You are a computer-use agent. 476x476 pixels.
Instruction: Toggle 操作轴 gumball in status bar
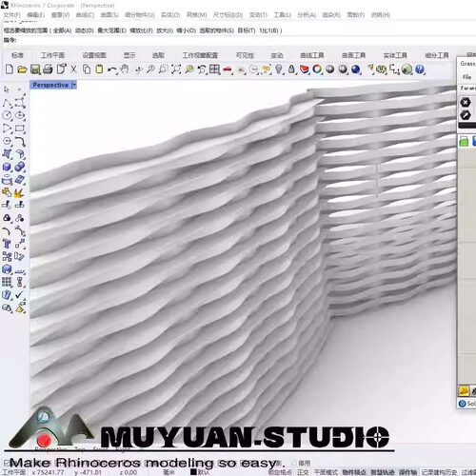tap(407, 472)
